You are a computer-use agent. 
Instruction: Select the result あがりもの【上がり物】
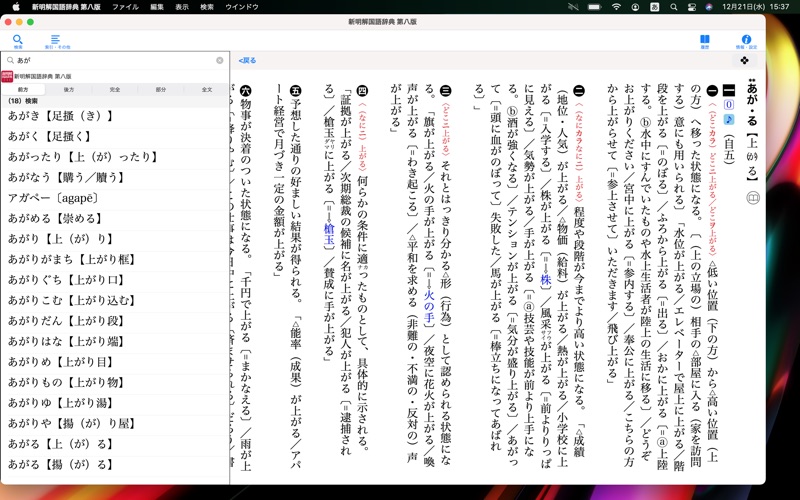tap(115, 382)
